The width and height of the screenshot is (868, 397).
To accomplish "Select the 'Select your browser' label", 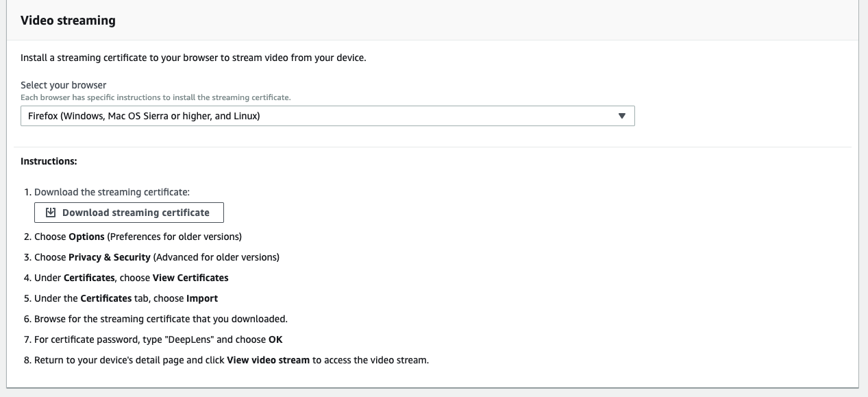I will pyautogui.click(x=64, y=85).
